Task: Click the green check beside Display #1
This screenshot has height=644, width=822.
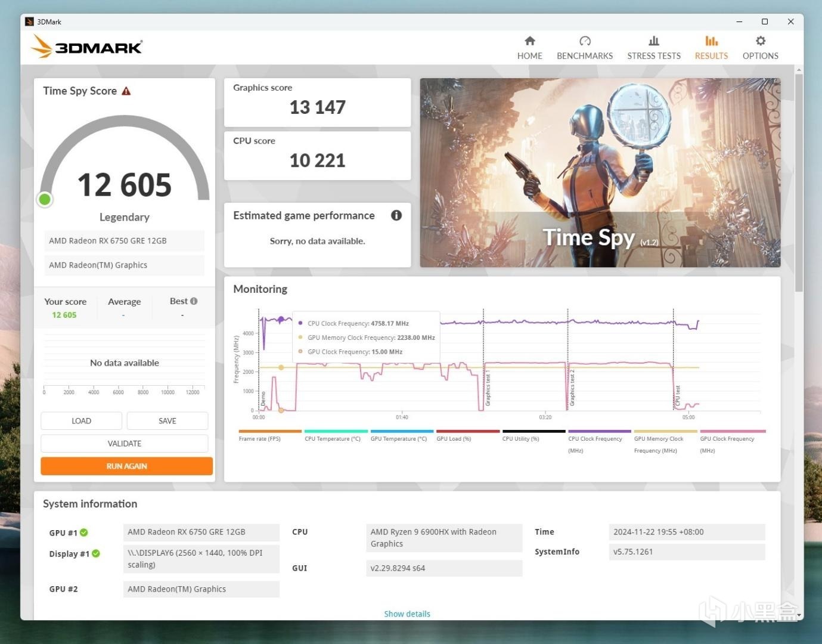Action: [x=96, y=553]
